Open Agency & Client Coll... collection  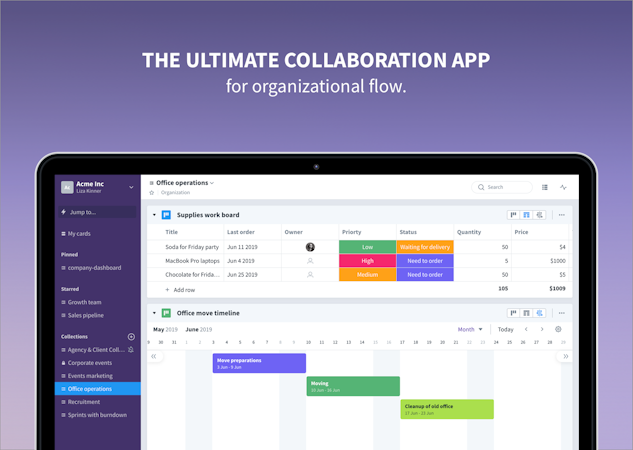93,350
